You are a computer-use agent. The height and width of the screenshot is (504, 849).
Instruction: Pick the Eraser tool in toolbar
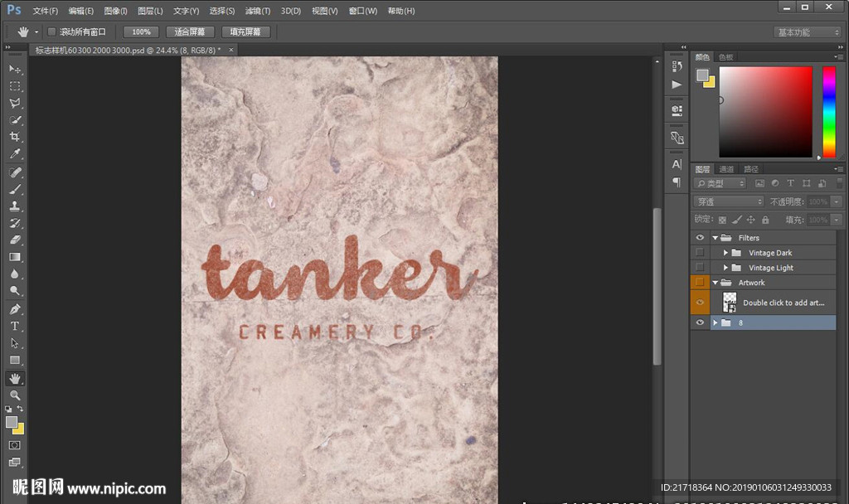[x=15, y=240]
